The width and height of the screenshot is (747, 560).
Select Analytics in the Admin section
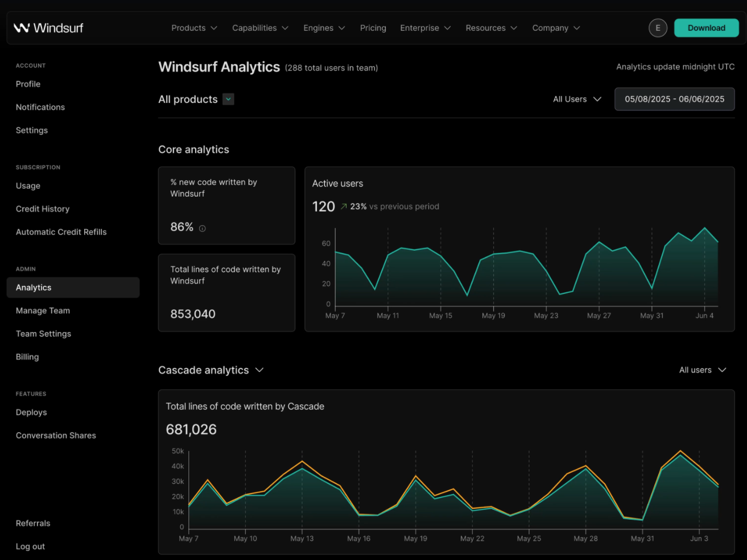tap(73, 288)
